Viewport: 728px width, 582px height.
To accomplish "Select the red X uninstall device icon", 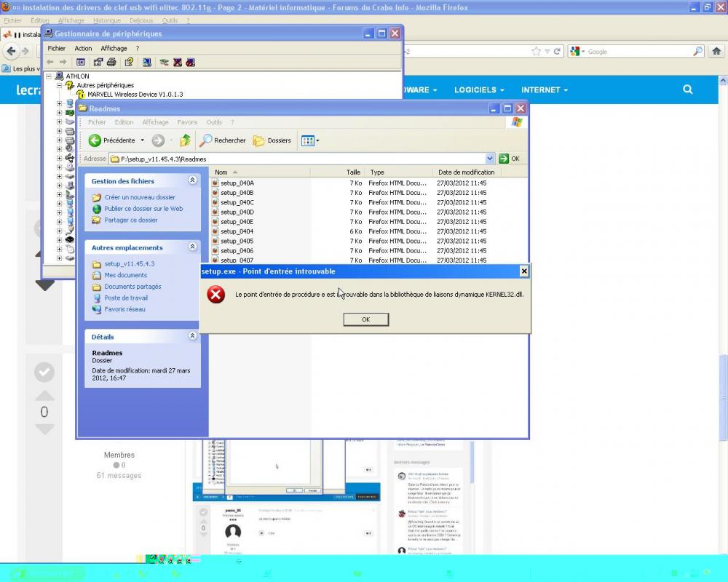I will 177,63.
